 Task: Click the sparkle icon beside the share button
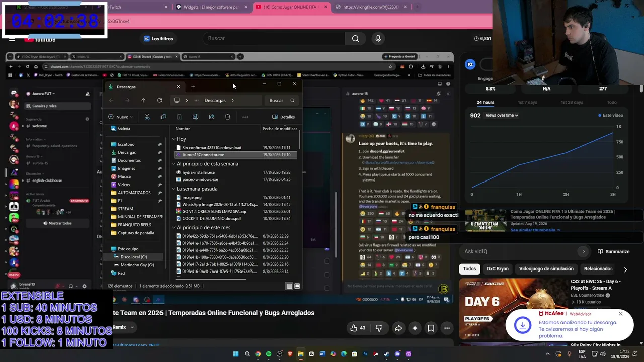tap(415, 328)
